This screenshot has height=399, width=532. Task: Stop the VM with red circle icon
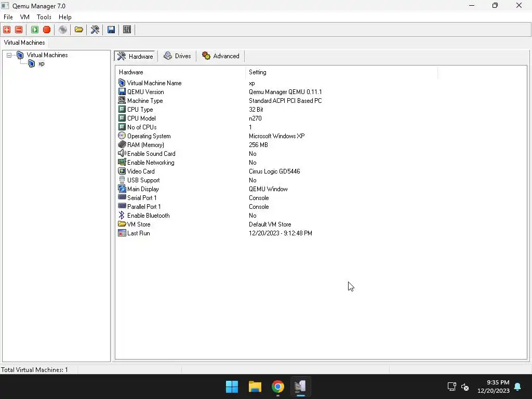tap(47, 30)
